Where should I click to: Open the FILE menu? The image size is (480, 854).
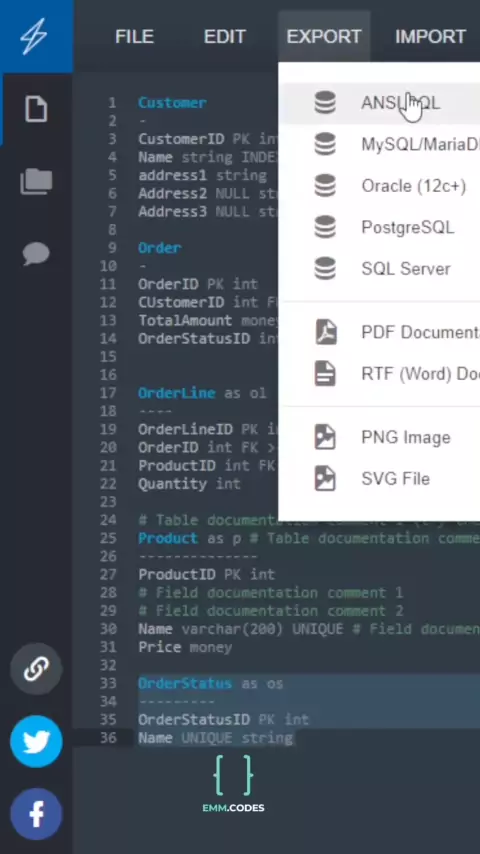coord(134,36)
